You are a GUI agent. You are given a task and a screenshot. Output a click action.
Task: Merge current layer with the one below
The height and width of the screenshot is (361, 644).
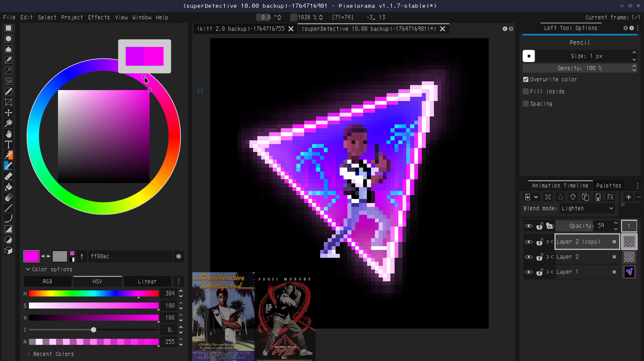(598, 197)
